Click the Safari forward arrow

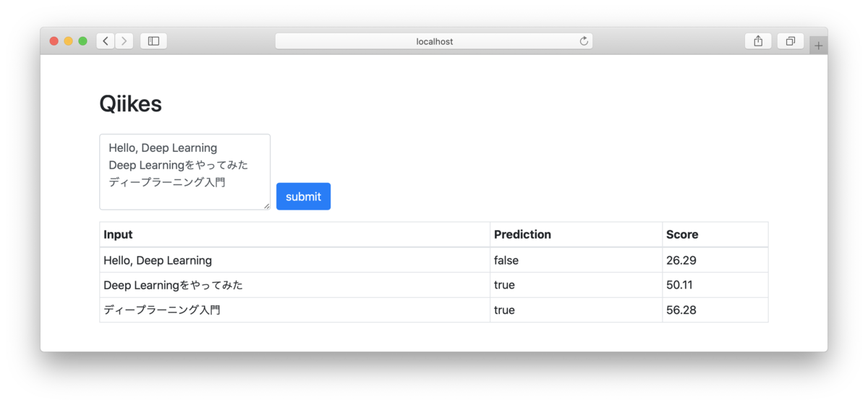124,41
